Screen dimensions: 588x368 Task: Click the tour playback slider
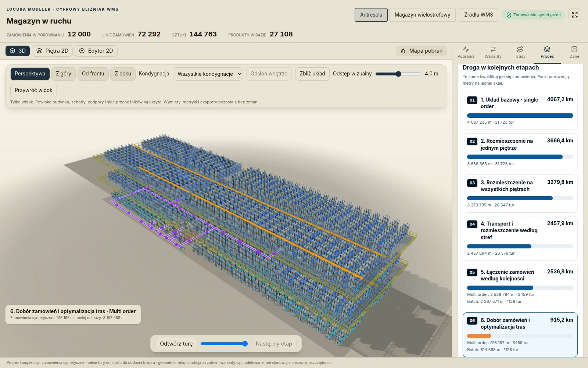point(224,344)
